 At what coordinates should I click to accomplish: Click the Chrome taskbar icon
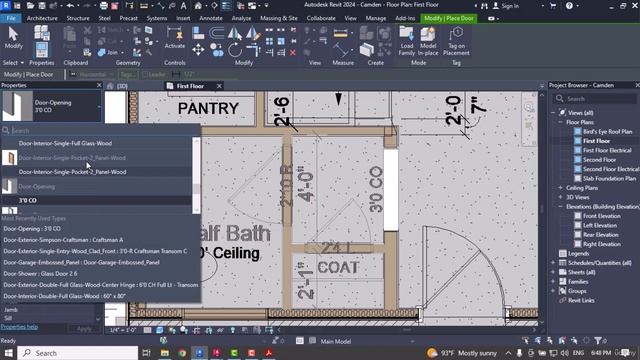point(182,353)
